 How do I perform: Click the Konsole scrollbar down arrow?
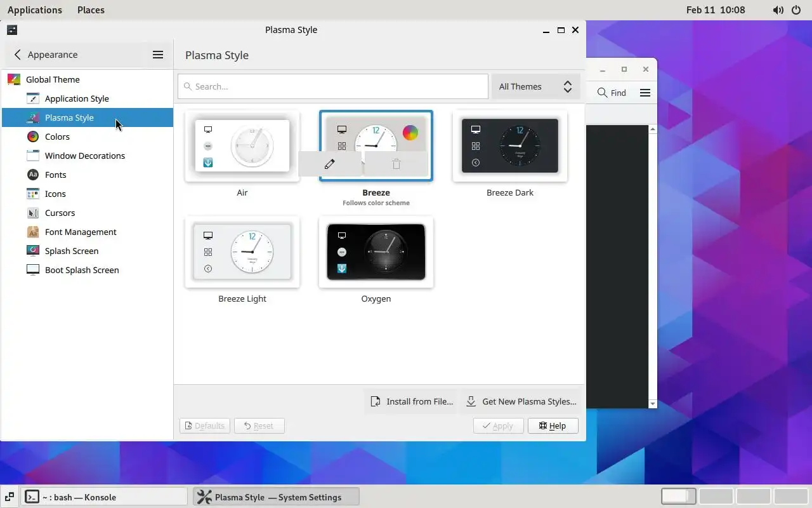(653, 404)
